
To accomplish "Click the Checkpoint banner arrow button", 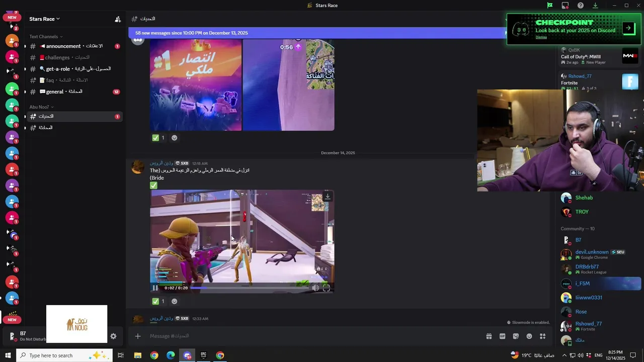I will (x=629, y=29).
